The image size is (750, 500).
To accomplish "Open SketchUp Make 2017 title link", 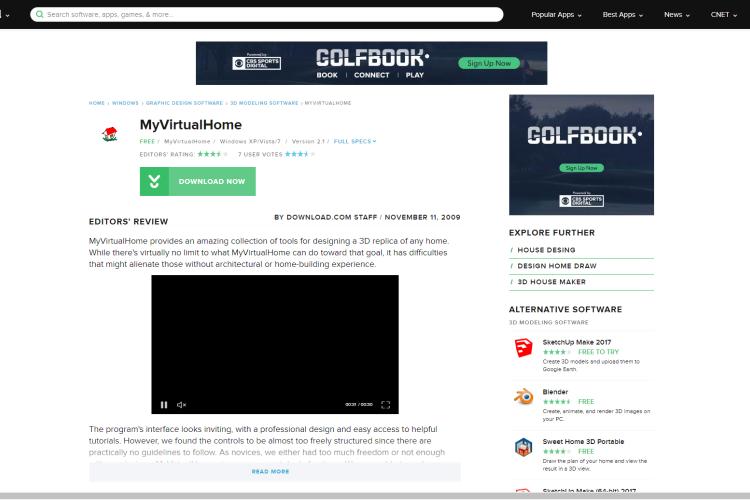I will click(577, 342).
